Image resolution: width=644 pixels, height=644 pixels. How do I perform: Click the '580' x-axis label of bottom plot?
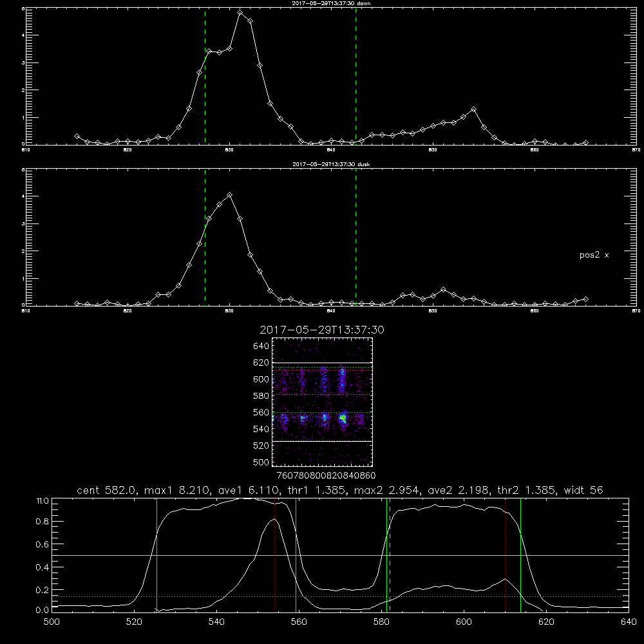point(381,622)
